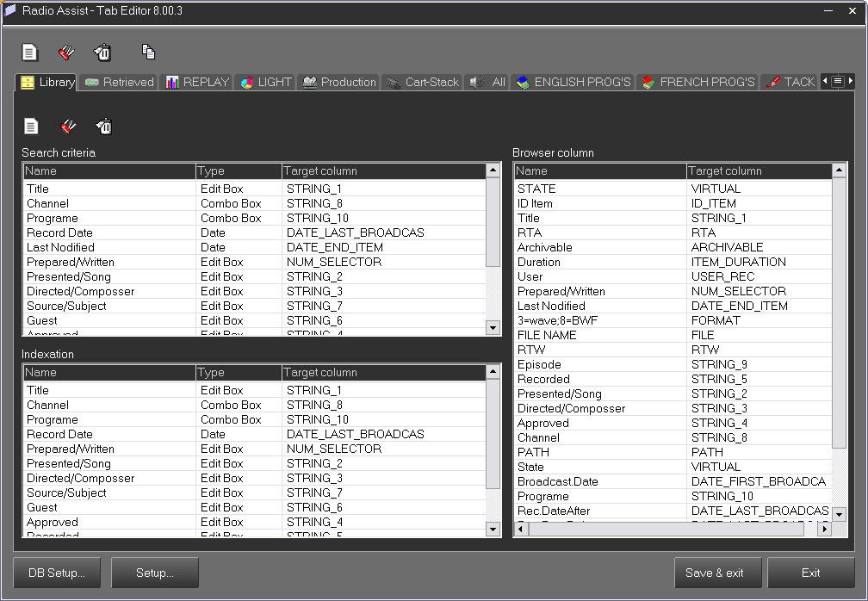
Task: Click the new item icon above Search criteria
Action: 31,127
